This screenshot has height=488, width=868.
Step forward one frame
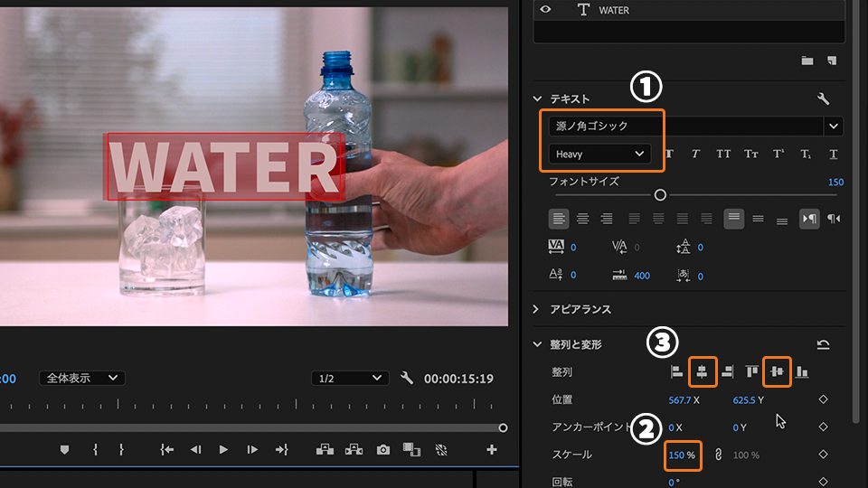point(252,450)
